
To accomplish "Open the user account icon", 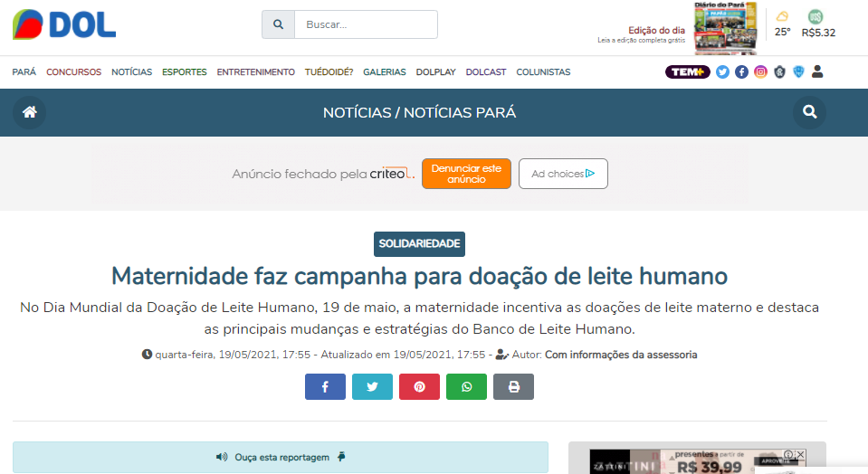I will tap(817, 71).
